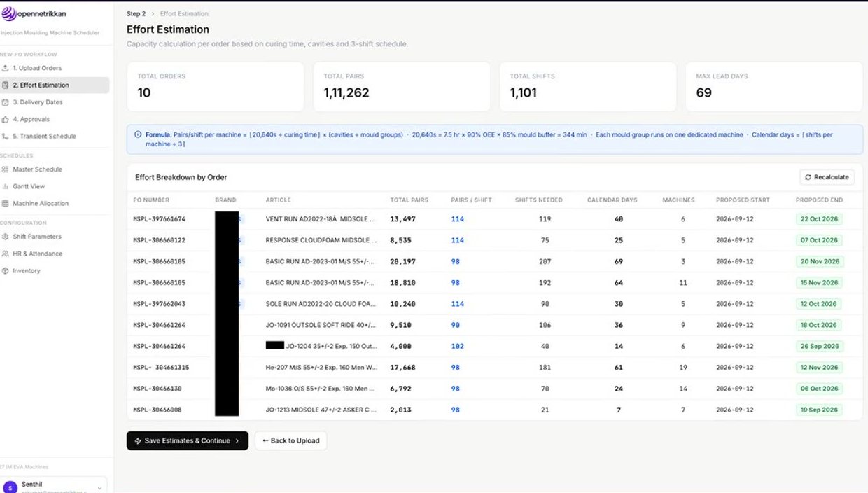The width and height of the screenshot is (868, 493).
Task: Click PO number MSPL-397661674
Action: 160,219
